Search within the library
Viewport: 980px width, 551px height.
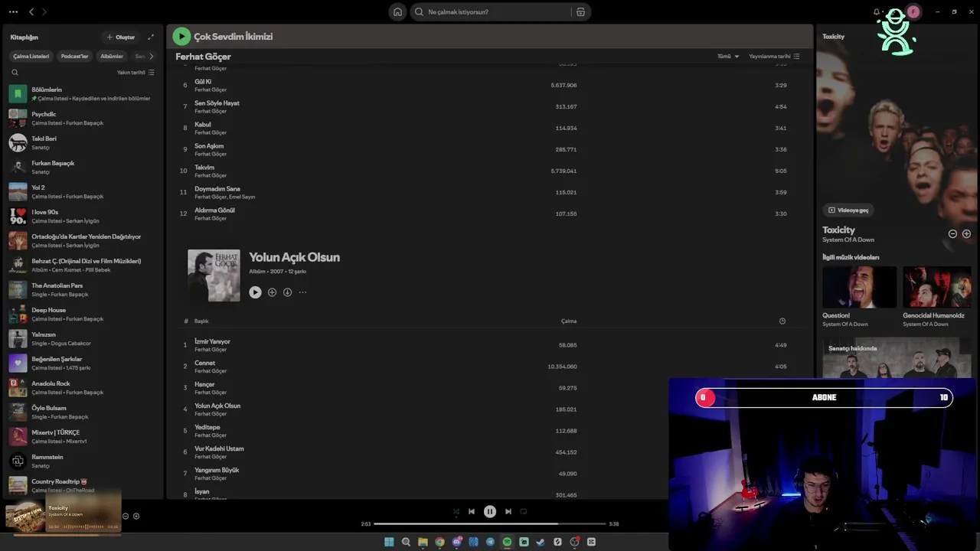coord(15,72)
